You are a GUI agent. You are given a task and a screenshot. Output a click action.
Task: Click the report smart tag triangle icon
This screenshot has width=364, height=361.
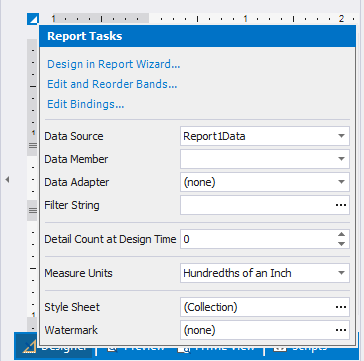coord(33,19)
